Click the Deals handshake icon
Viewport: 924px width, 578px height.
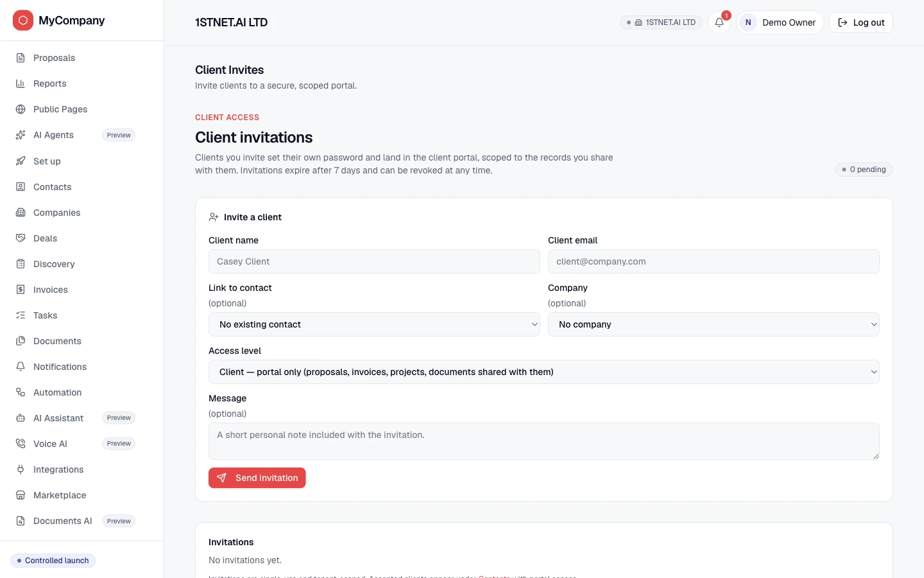(21, 238)
